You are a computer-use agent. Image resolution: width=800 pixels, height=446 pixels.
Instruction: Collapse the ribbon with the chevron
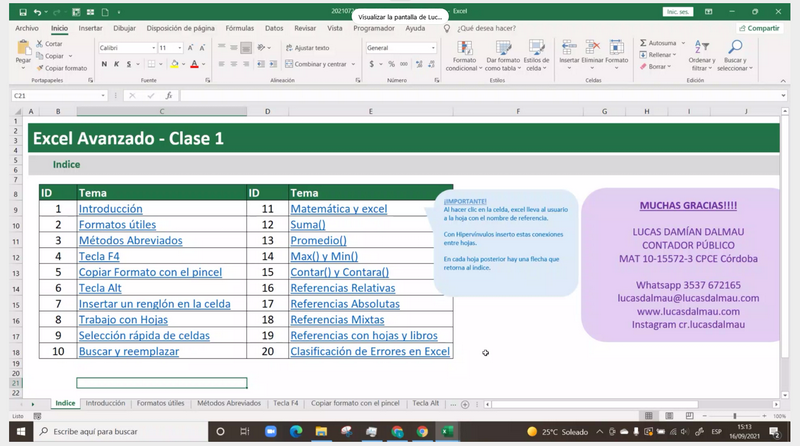coord(783,81)
